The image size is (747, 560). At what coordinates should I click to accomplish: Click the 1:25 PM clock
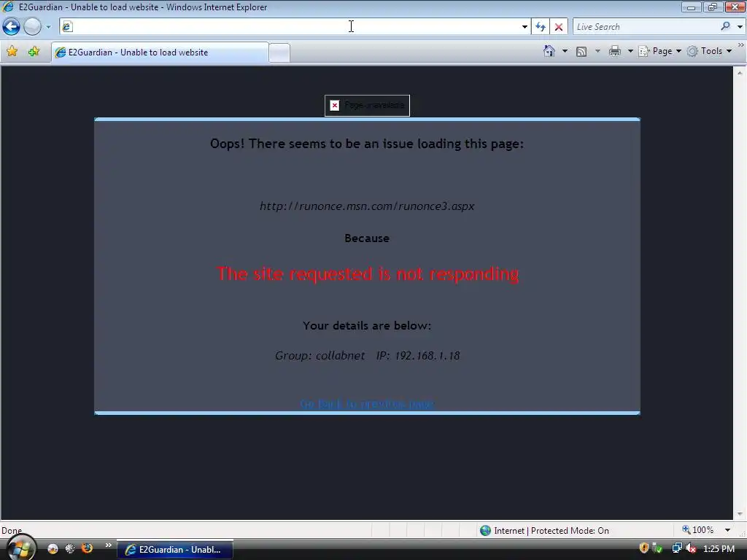719,548
